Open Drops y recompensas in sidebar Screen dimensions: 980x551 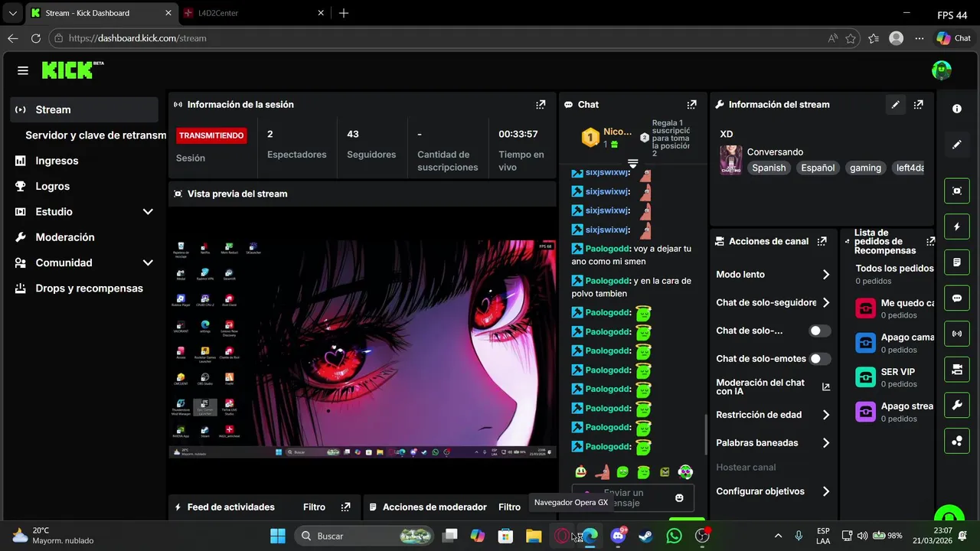click(x=84, y=289)
